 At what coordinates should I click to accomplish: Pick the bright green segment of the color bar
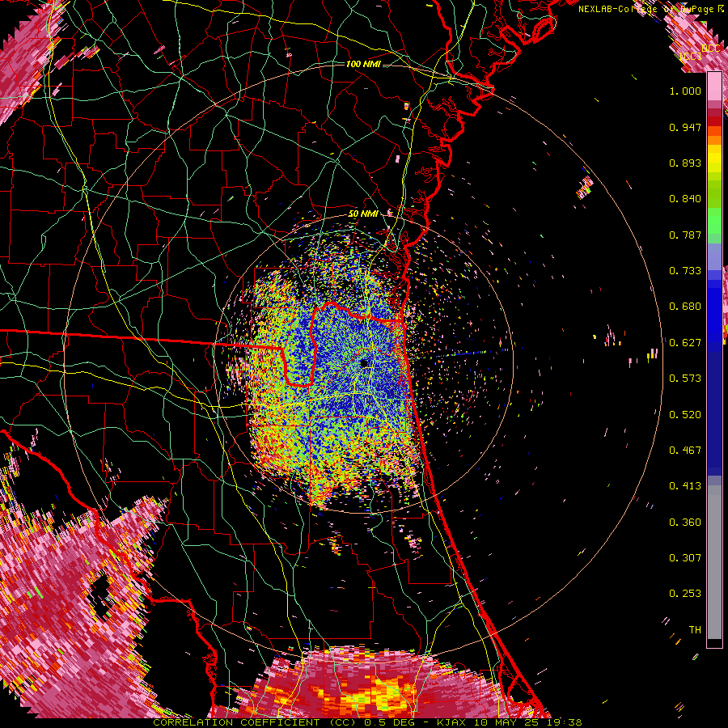714,221
